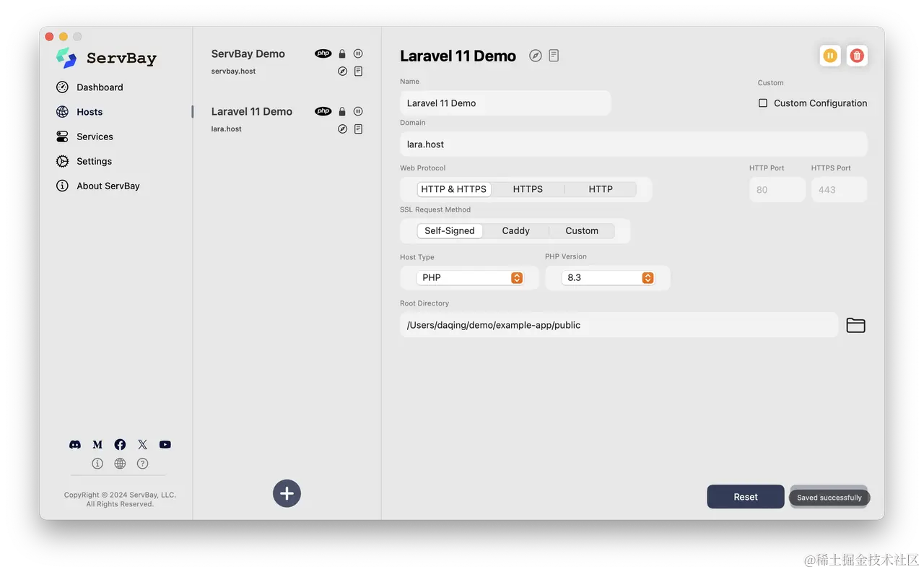Open log document icon for lara.host
The width and height of the screenshot is (924, 572).
tap(358, 129)
